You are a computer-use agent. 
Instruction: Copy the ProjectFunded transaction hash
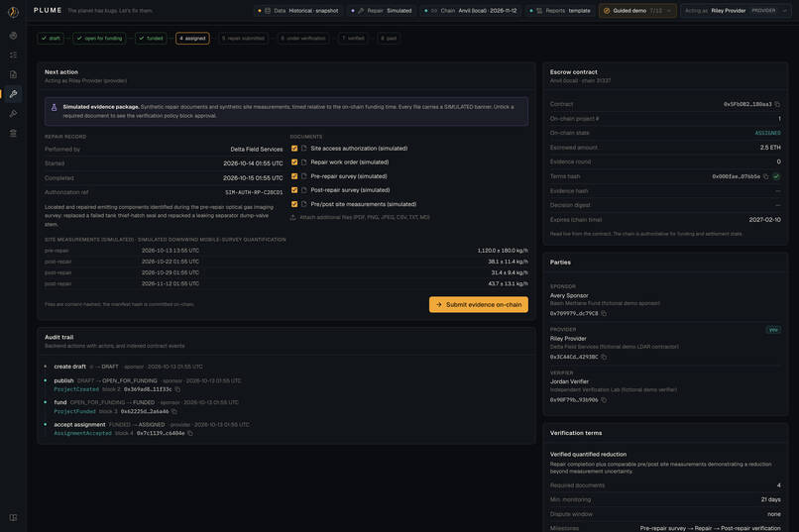click(x=174, y=411)
